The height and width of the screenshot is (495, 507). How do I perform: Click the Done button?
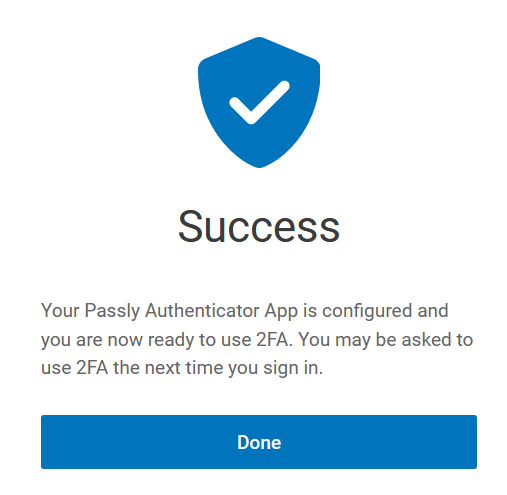tap(259, 442)
